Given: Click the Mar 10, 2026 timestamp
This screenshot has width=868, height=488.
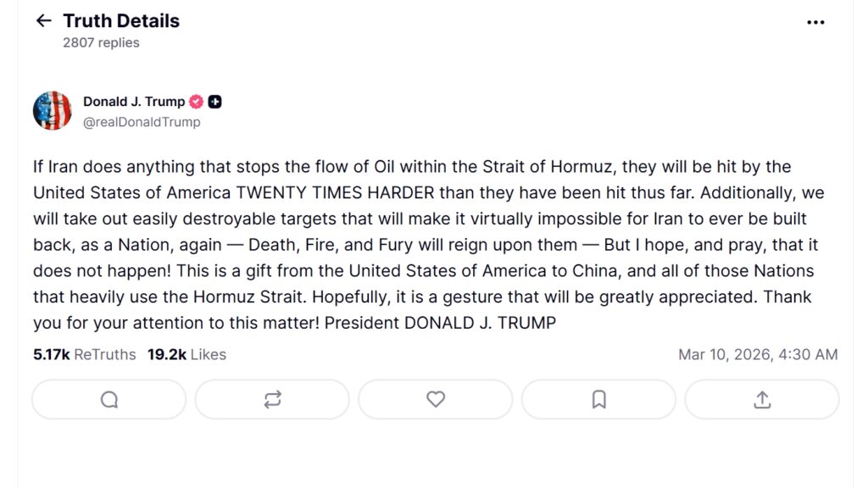Looking at the screenshot, I should [758, 355].
